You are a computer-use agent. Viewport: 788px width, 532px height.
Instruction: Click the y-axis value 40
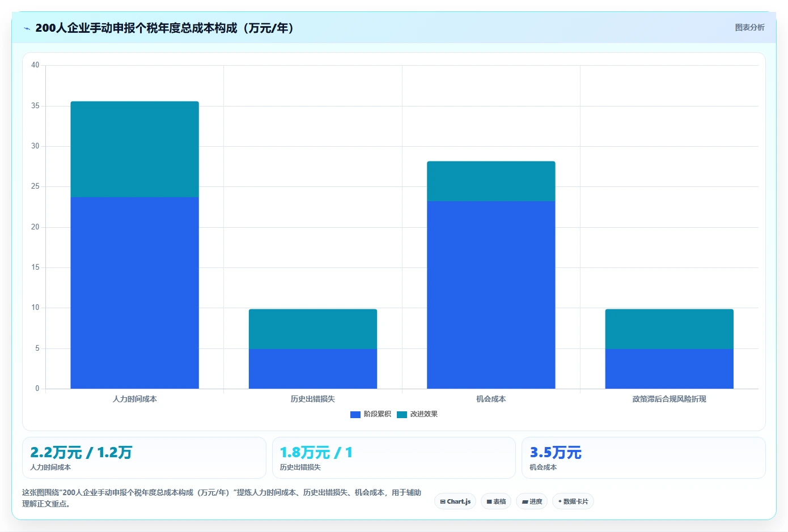pyautogui.click(x=35, y=65)
